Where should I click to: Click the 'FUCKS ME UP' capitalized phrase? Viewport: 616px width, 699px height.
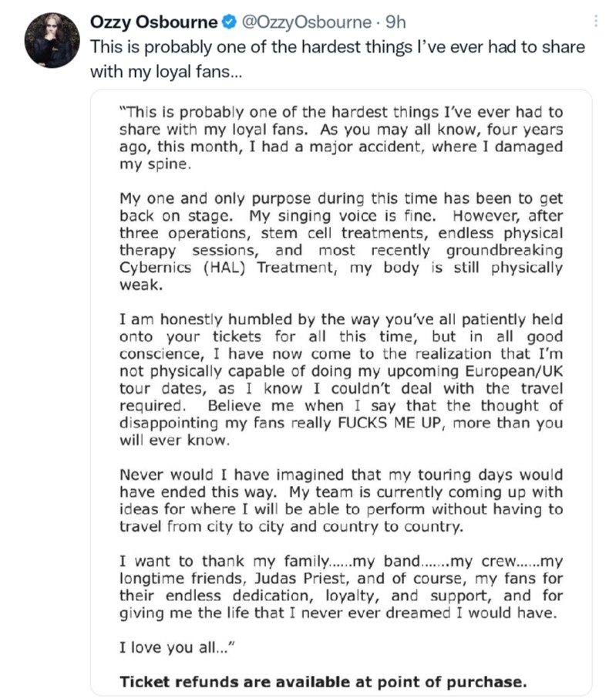pos(389,423)
